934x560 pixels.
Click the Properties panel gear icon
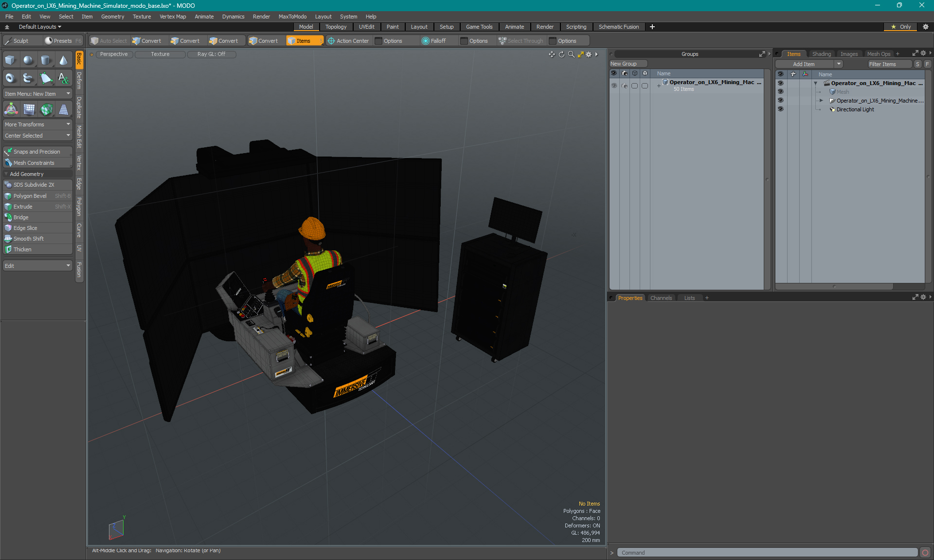(x=923, y=297)
